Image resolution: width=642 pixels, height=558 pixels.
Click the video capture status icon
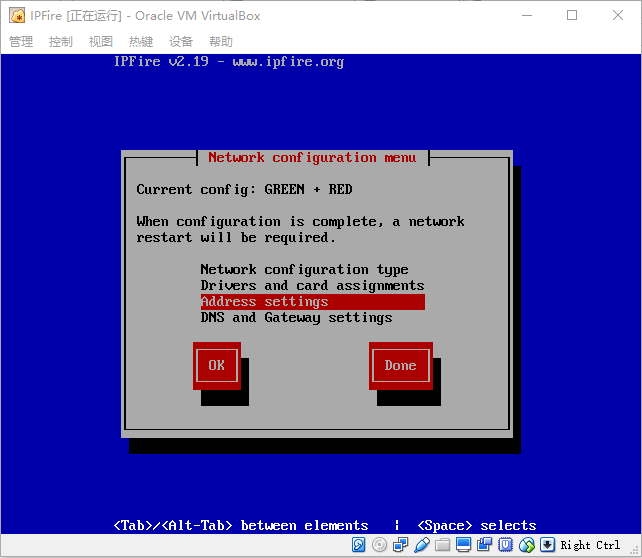click(x=484, y=545)
